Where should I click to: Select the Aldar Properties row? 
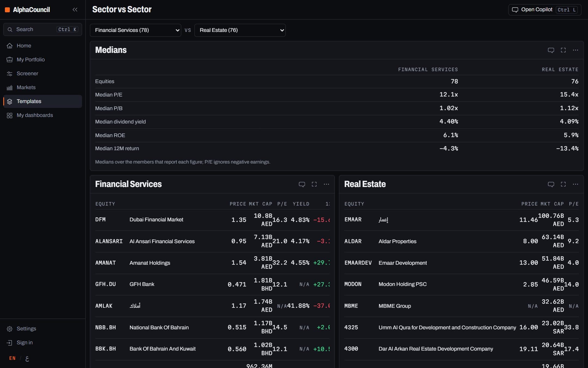click(461, 242)
